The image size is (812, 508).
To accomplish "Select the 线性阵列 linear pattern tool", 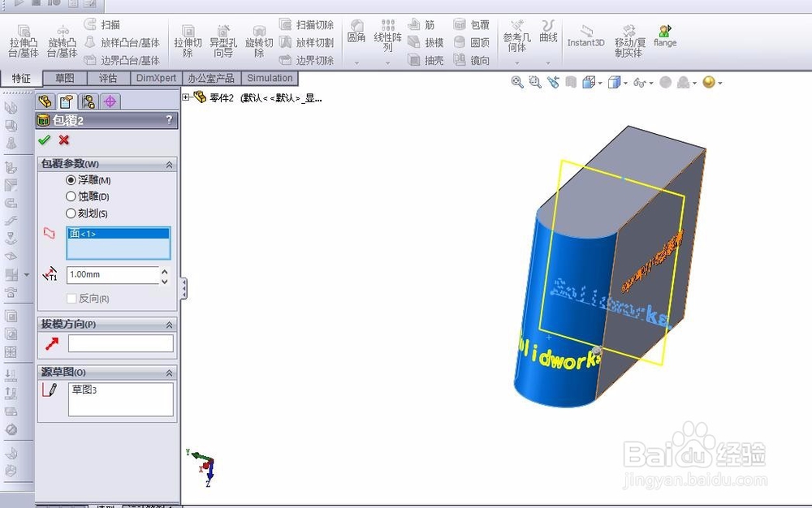I will tap(387, 35).
